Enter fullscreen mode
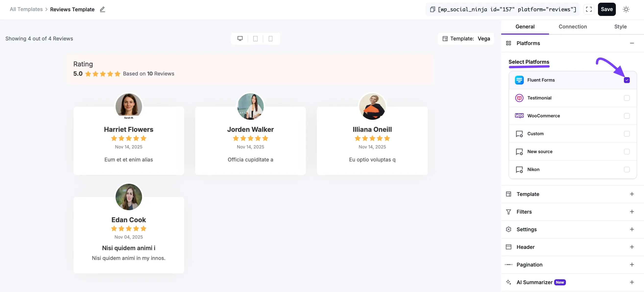 pos(589,9)
